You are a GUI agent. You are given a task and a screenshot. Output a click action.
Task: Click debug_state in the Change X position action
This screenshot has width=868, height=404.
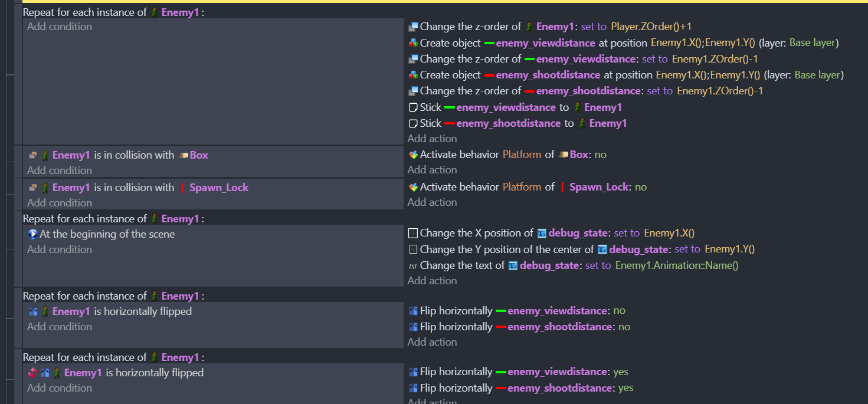click(x=578, y=233)
